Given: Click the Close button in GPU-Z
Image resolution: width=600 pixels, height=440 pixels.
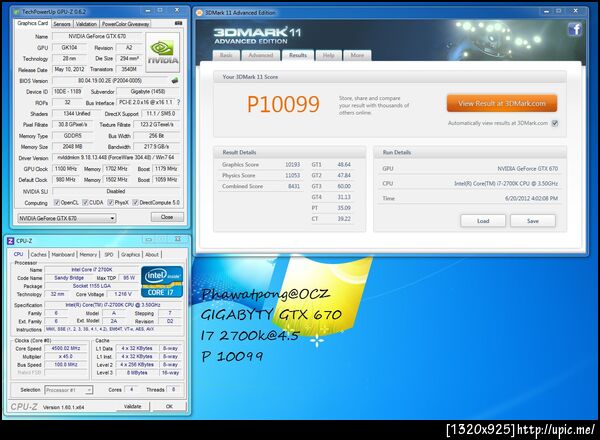Looking at the screenshot, I should tap(167, 217).
